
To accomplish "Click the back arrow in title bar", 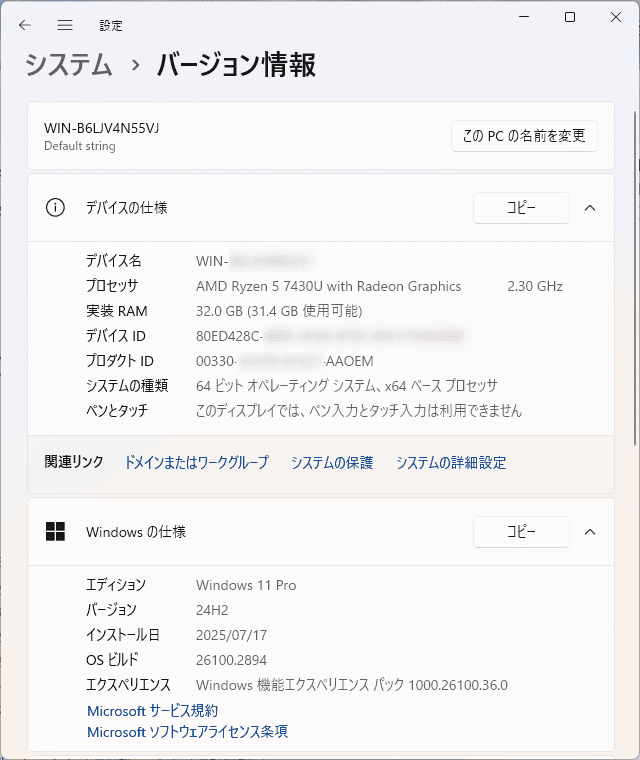I will (25, 24).
